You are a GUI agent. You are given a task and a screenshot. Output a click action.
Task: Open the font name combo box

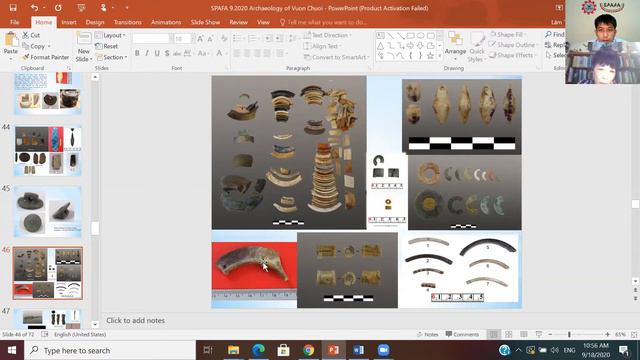click(151, 39)
